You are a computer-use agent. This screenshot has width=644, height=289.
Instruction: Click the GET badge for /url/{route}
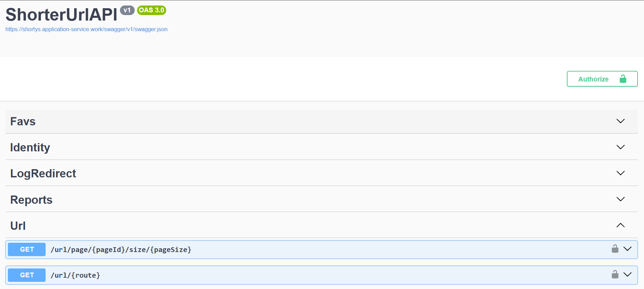click(27, 275)
